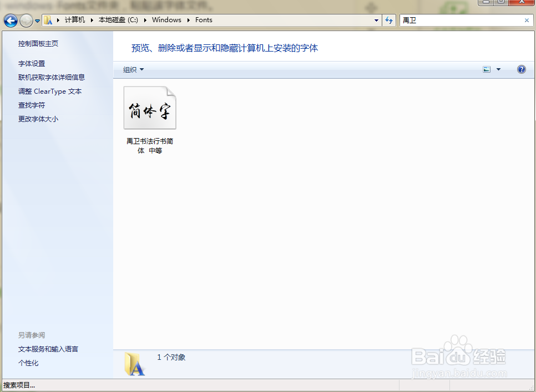Clear the search box with the X icon
This screenshot has height=392, width=536.
pos(527,20)
